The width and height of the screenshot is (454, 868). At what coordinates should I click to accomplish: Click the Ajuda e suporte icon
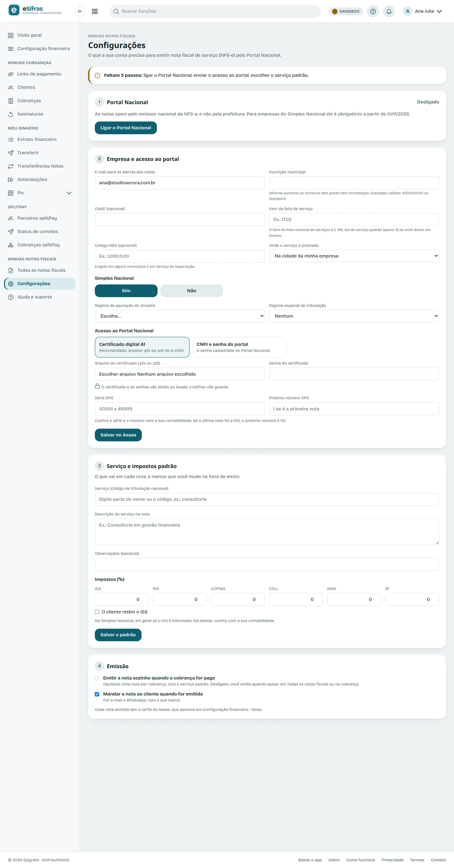(11, 297)
